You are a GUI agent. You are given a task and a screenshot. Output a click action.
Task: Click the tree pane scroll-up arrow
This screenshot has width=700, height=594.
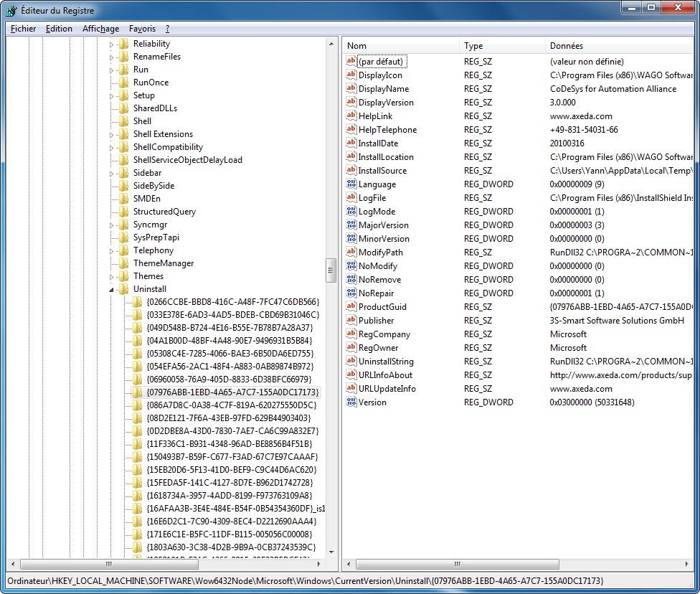tap(331, 44)
